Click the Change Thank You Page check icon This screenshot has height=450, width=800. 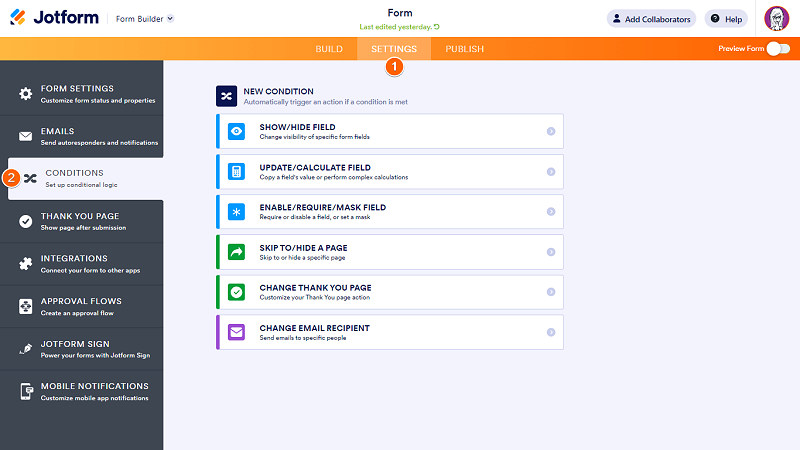236,292
